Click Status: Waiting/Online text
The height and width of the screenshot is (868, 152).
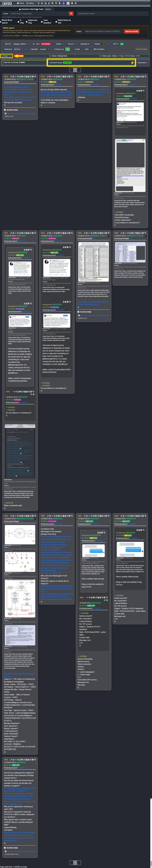[x=60, y=56]
